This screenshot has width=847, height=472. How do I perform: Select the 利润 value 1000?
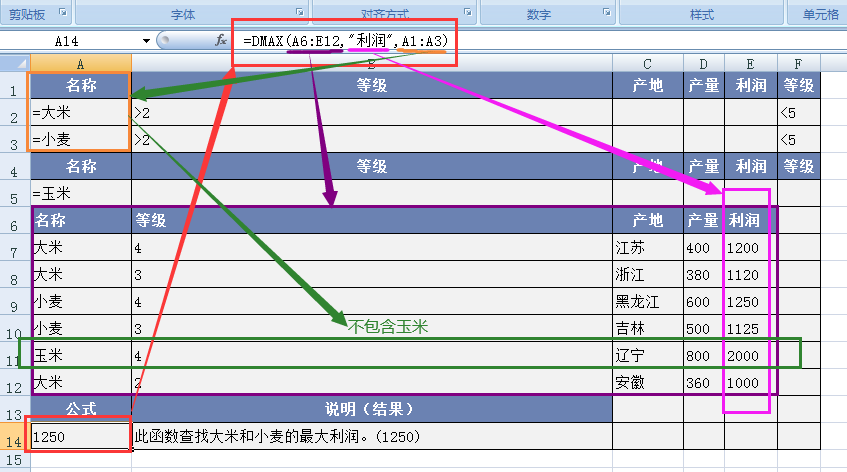point(751,382)
